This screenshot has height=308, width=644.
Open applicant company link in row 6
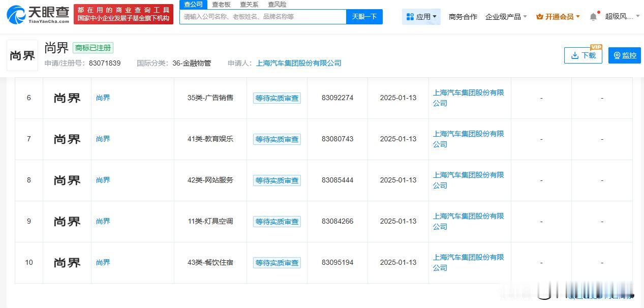tap(469, 98)
